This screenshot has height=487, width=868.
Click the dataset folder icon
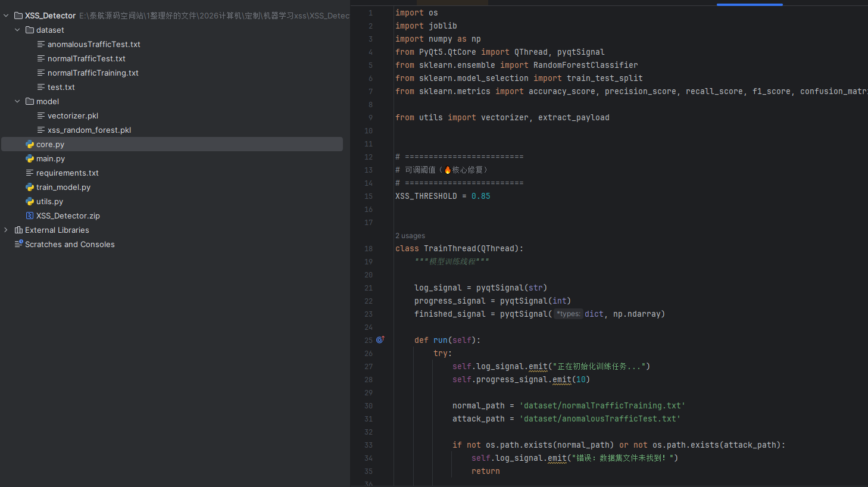(30, 30)
